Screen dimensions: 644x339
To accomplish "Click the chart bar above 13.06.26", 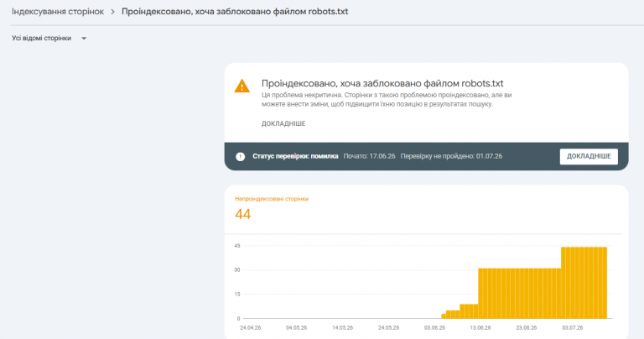I will point(480,294).
